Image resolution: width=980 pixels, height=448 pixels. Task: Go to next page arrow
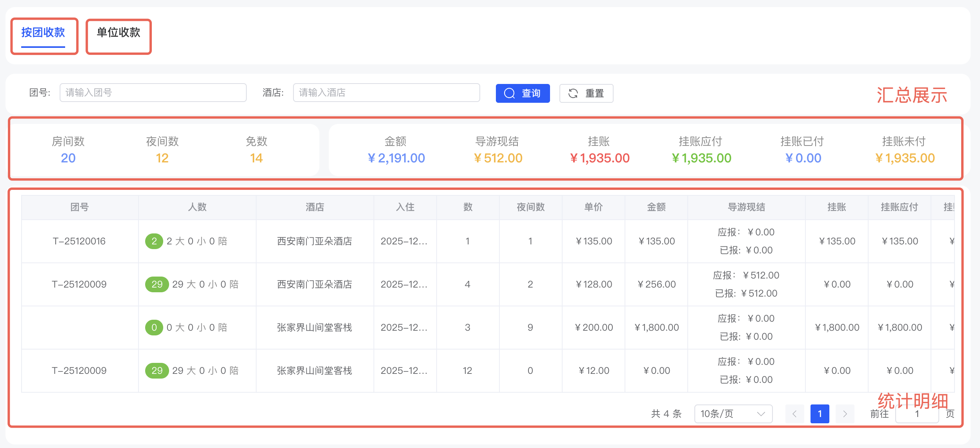[845, 414]
